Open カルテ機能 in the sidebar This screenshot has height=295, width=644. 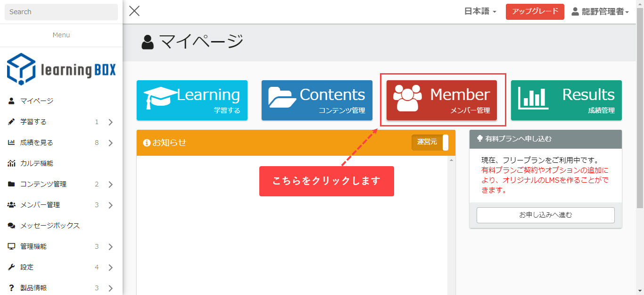pyautogui.click(x=37, y=163)
